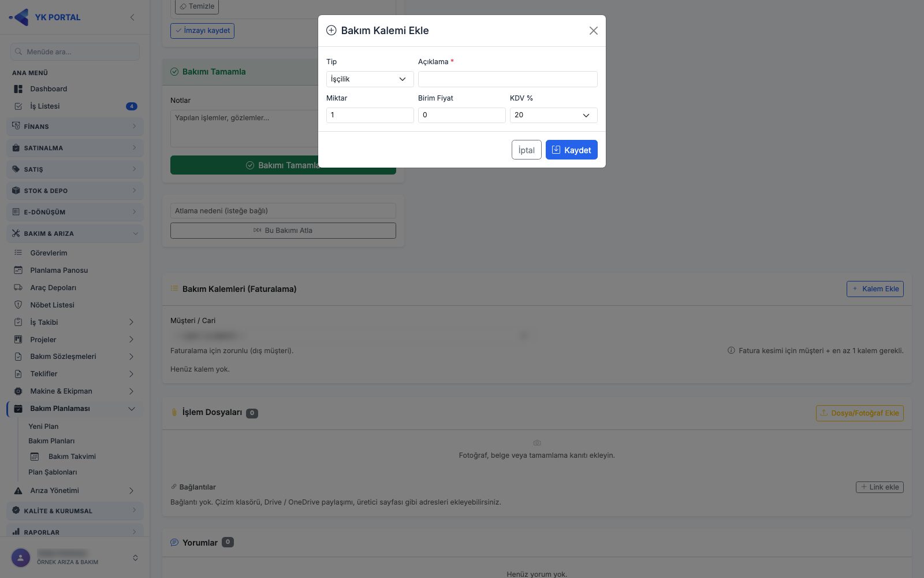
Task: Click the Makine & Ekipman gear icon
Action: coord(18,391)
